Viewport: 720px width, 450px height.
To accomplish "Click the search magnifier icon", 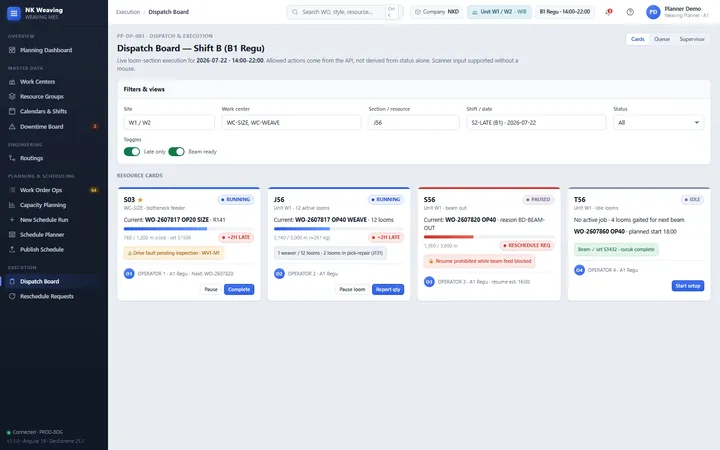I will point(295,12).
